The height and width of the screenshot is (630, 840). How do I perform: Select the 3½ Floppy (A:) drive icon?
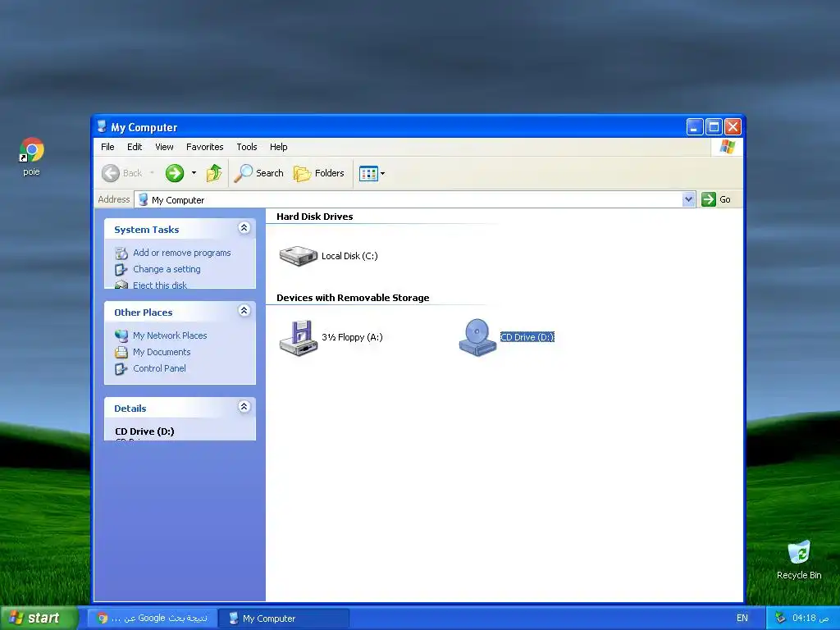[x=299, y=337]
